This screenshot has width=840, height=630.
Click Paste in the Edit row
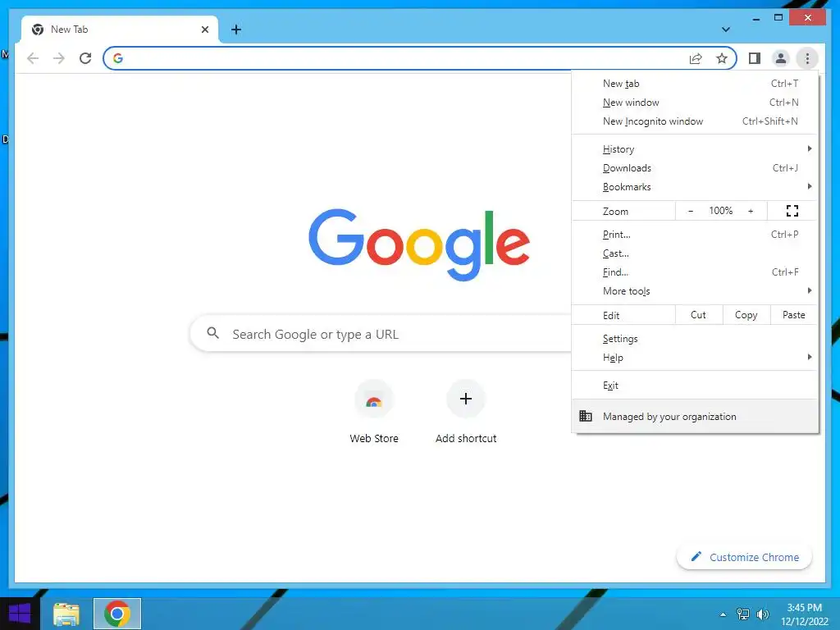coord(794,315)
